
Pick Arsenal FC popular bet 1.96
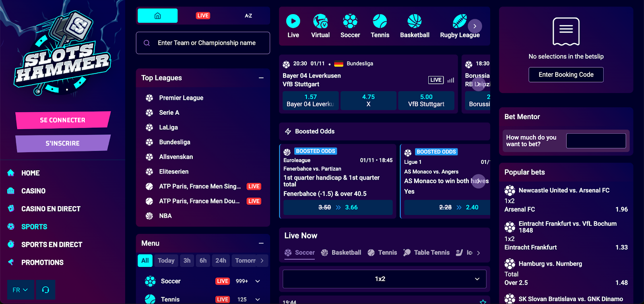[566, 209]
